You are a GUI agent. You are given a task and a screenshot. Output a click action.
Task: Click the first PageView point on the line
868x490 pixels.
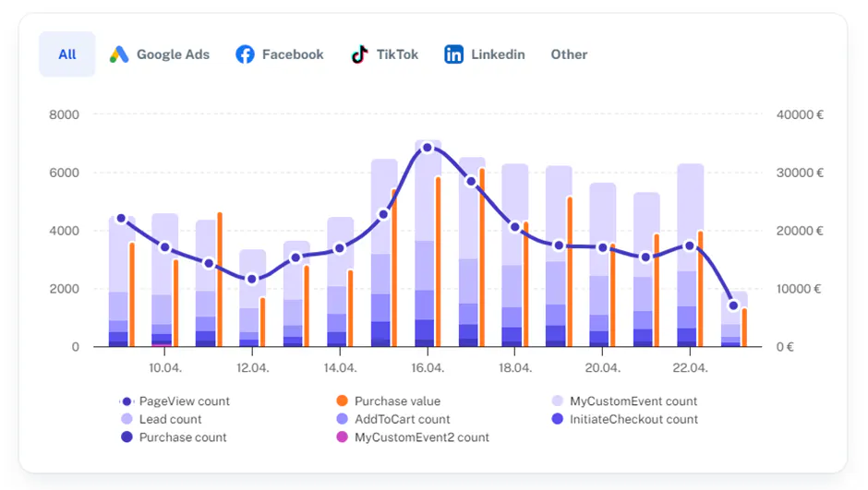tap(121, 219)
